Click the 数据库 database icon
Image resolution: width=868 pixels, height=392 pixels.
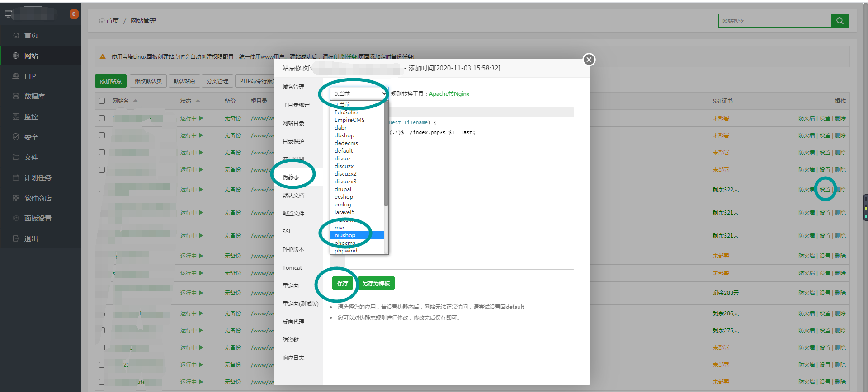(x=16, y=96)
